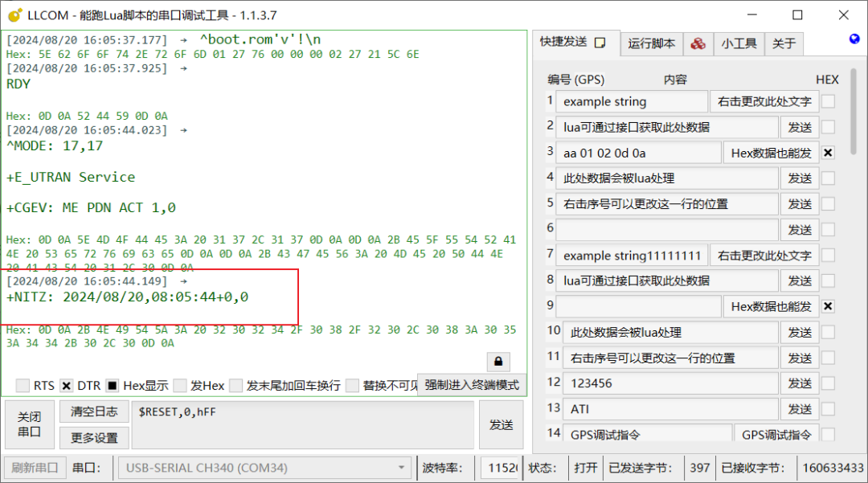Viewport: 868px width, 483px height.
Task: Check HEX box for row 1 example string
Action: pyautogui.click(x=828, y=101)
